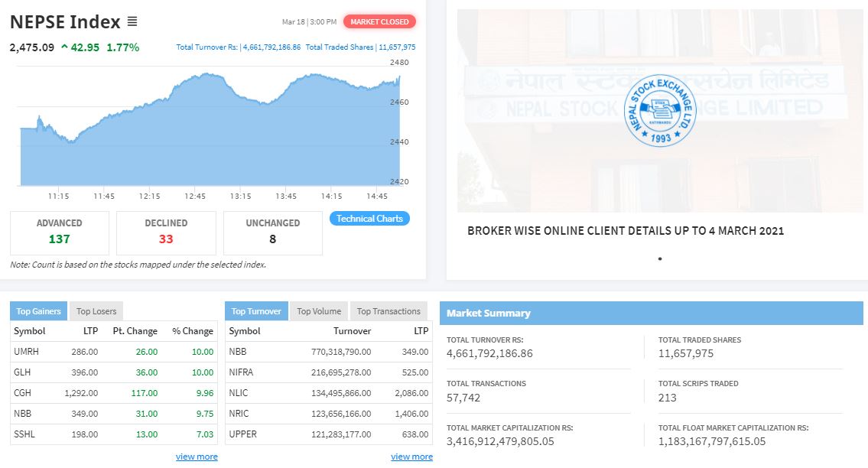Click index value 2,475.09
Viewport: 868px width, 468px height.
(x=32, y=47)
